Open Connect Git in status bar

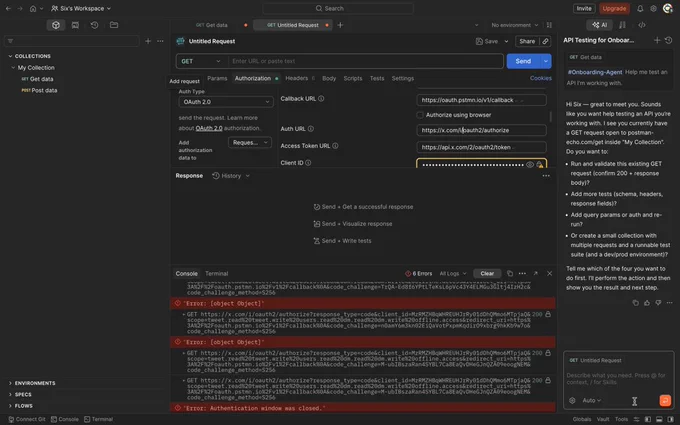27,419
